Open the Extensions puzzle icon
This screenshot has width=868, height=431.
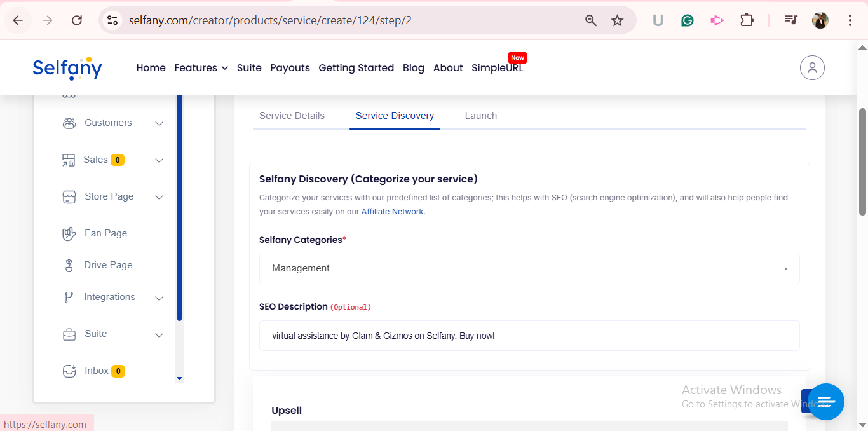747,20
